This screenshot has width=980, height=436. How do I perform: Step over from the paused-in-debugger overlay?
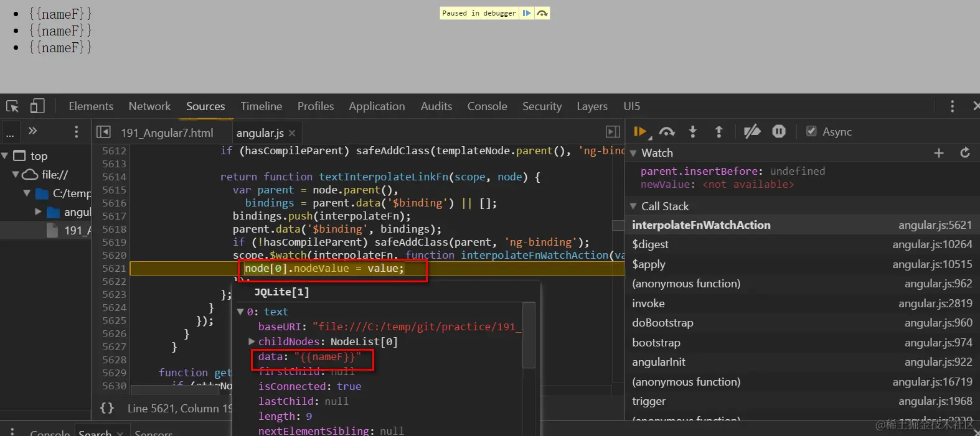(542, 13)
